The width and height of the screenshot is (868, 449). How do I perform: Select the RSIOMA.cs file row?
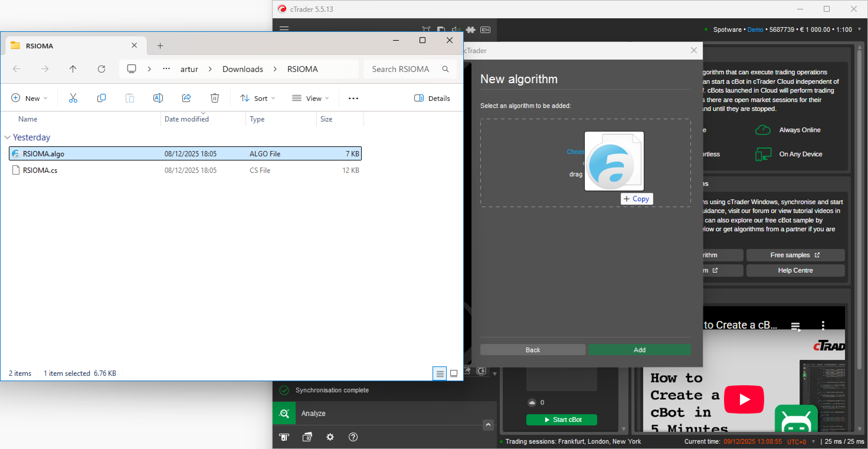point(185,170)
